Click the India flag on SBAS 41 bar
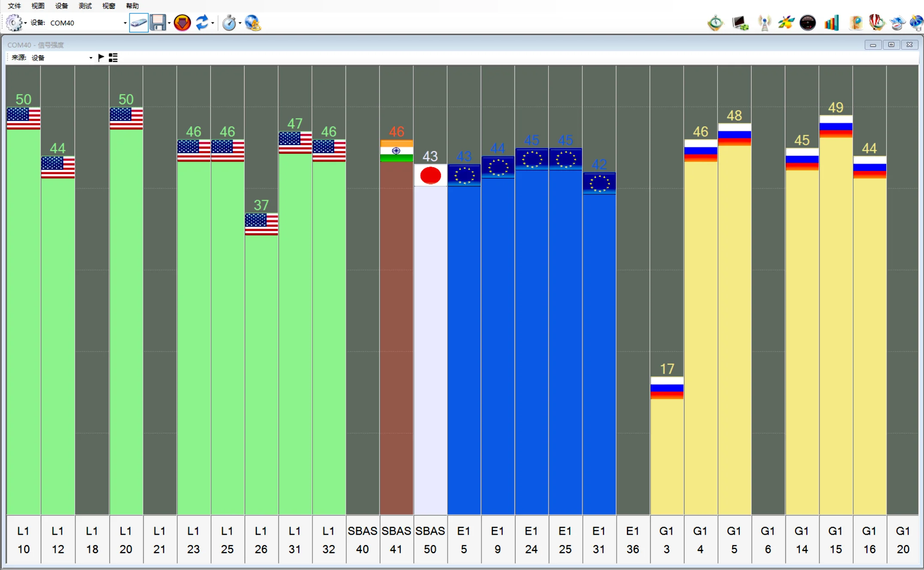Image resolution: width=924 pixels, height=570 pixels. point(397,151)
